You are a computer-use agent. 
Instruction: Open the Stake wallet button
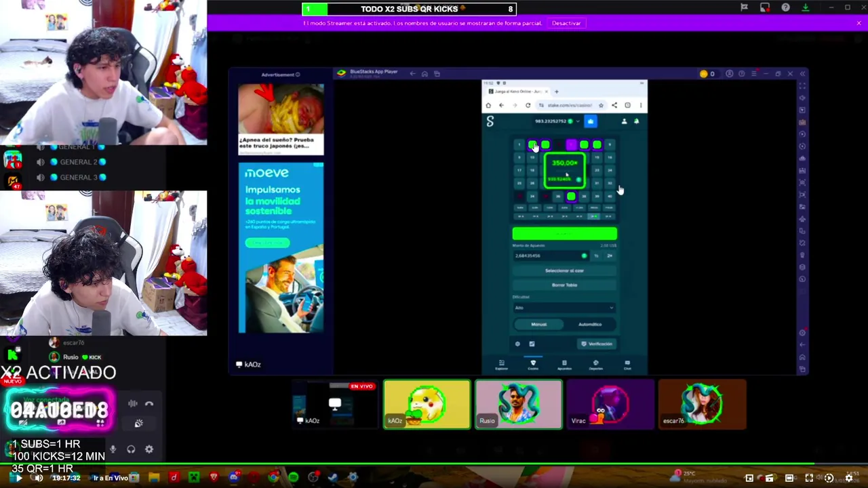click(x=591, y=121)
